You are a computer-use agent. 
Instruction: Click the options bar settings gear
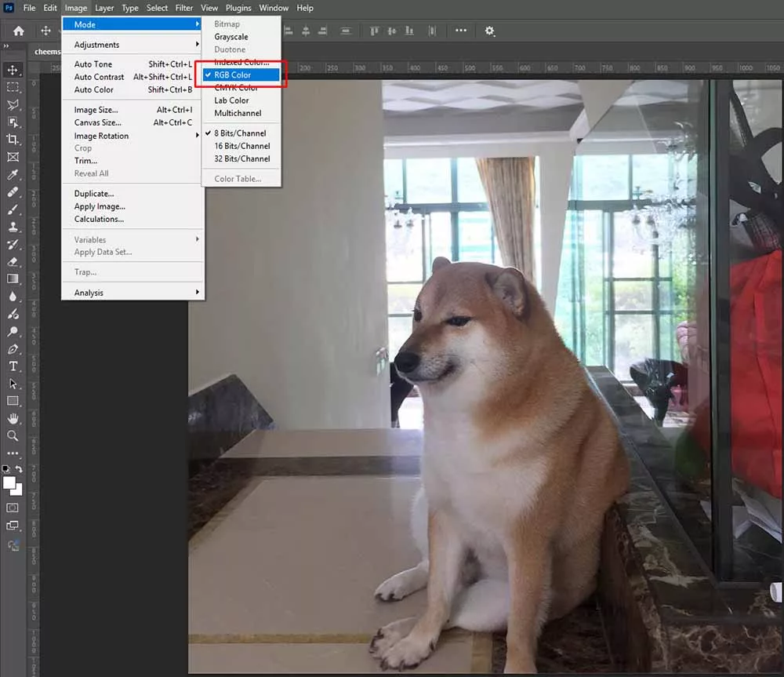pos(490,31)
